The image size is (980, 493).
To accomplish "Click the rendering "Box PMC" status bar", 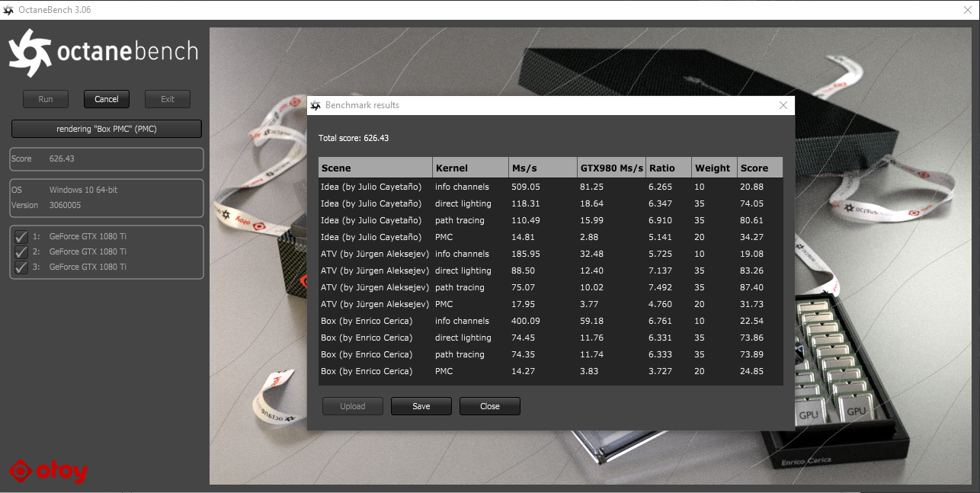I will [107, 129].
